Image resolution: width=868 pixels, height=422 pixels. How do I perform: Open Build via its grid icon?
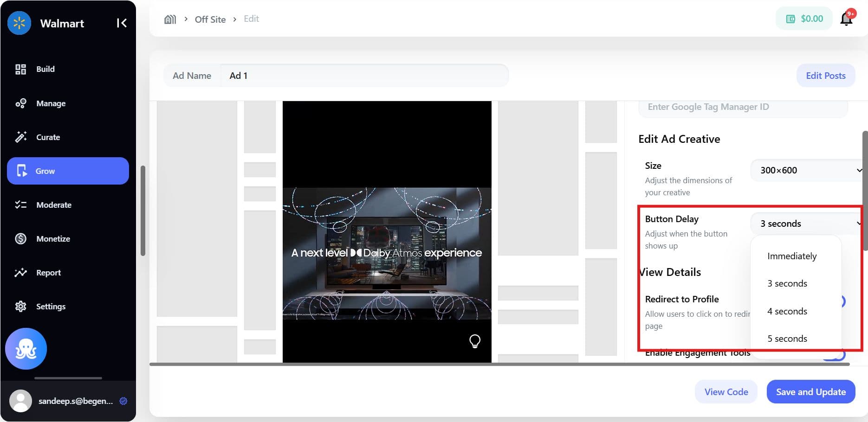point(20,69)
